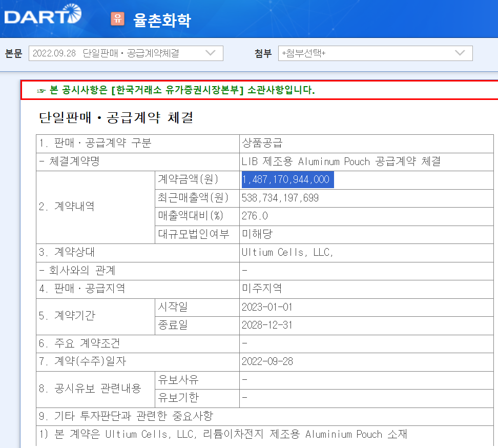The image size is (498, 448).
Task: Click the end date 2028-12-31
Action: [267, 325]
